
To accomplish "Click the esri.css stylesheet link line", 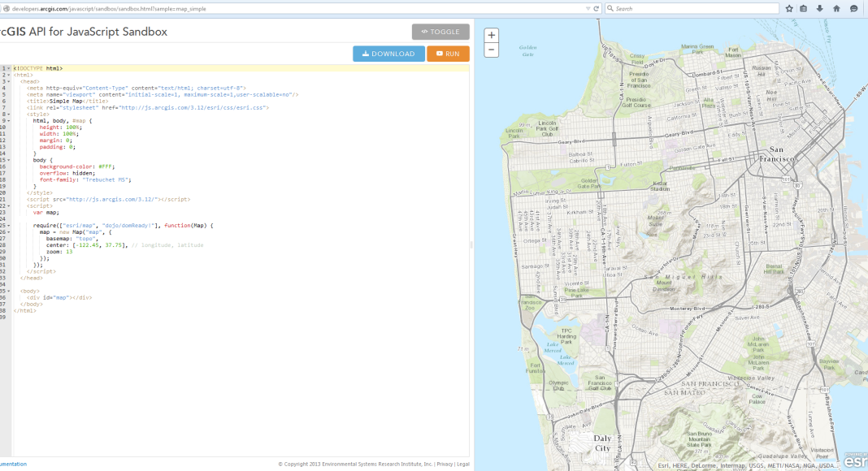I will 148,108.
